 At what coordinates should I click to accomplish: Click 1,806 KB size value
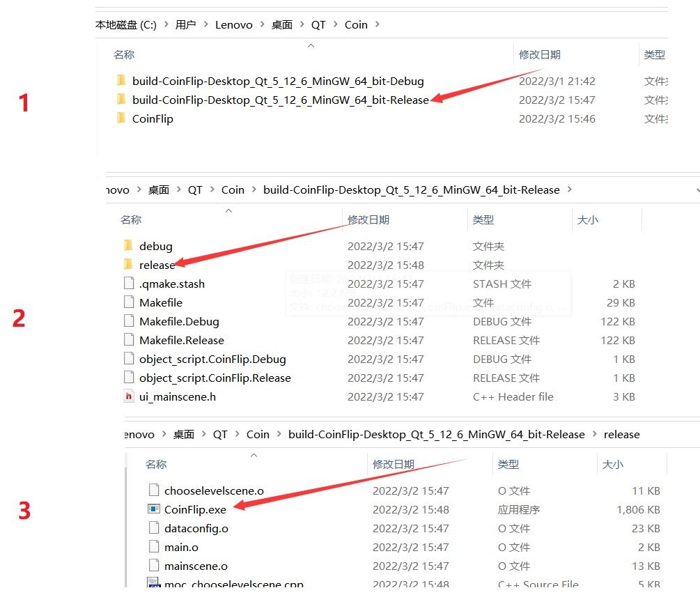[639, 509]
